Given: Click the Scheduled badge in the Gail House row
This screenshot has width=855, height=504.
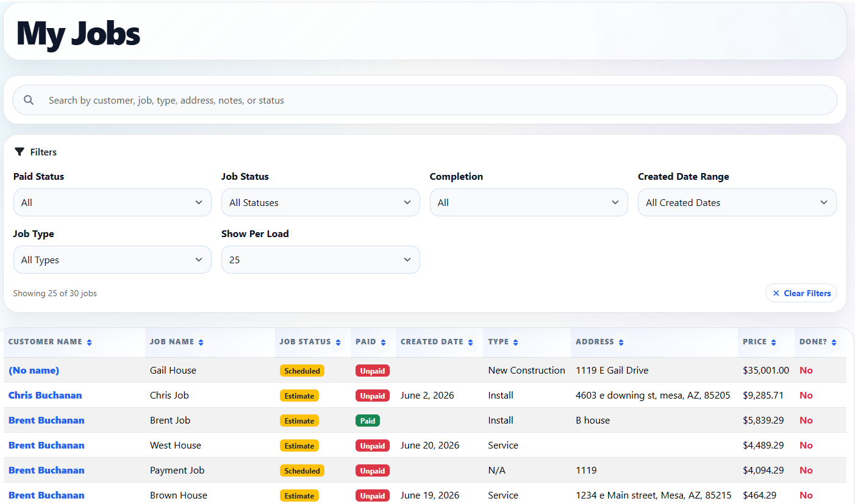Looking at the screenshot, I should click(302, 371).
